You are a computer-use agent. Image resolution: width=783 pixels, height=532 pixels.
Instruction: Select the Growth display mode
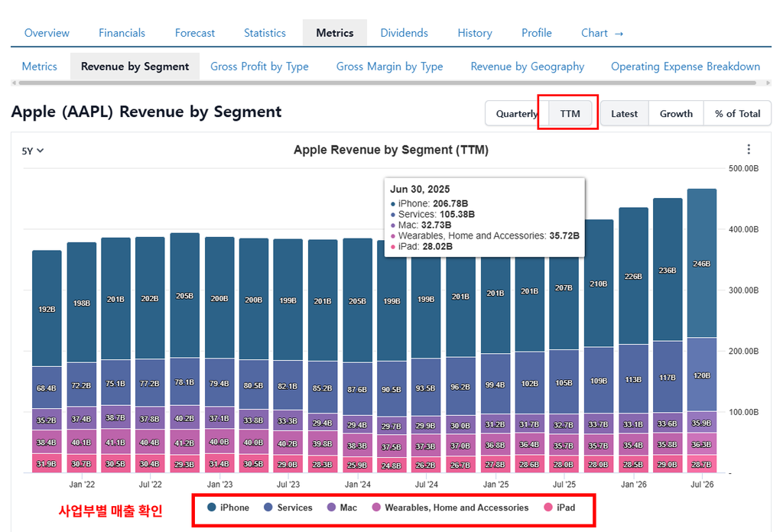[676, 114]
